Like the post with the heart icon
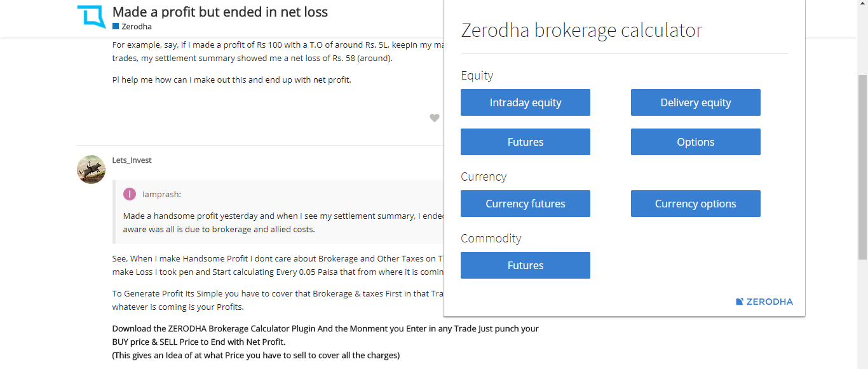The image size is (868, 369). 434,118
